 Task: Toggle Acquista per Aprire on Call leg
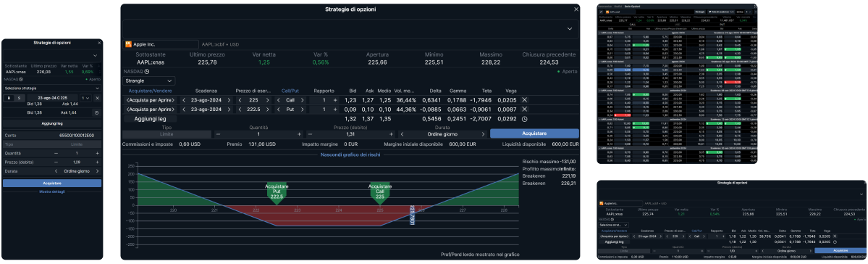pos(151,100)
